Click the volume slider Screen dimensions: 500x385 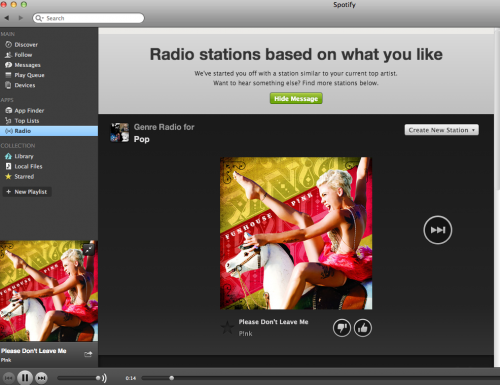click(79, 378)
